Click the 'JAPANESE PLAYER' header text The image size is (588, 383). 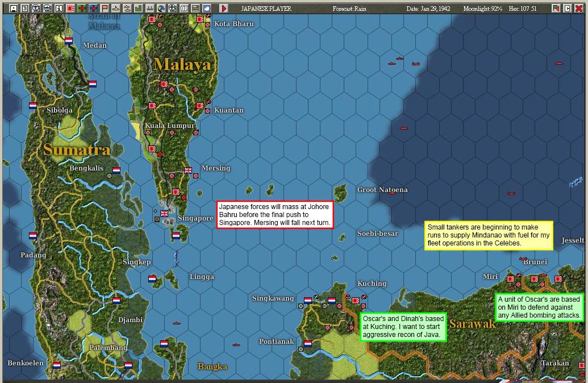tap(266, 9)
